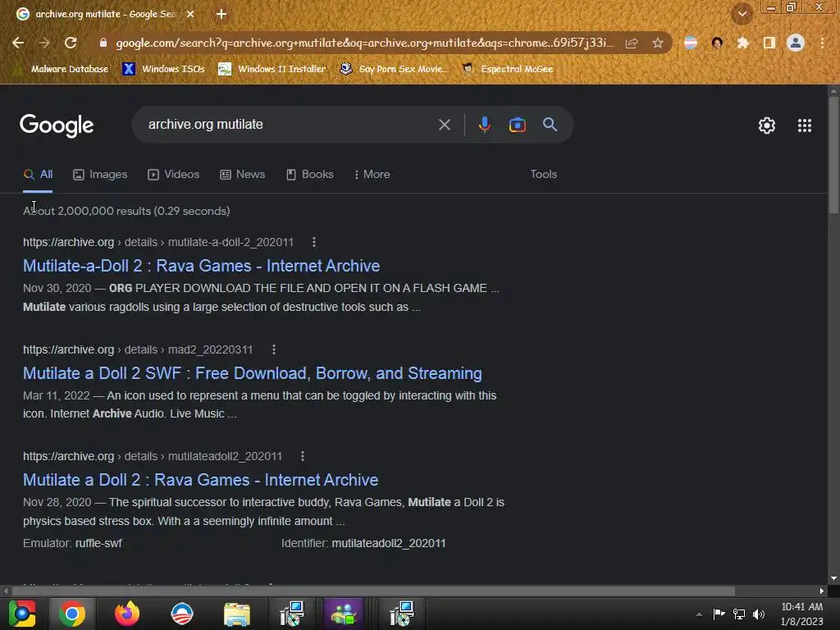Open the Tools search options
Image resolution: width=840 pixels, height=630 pixels.
tap(543, 174)
